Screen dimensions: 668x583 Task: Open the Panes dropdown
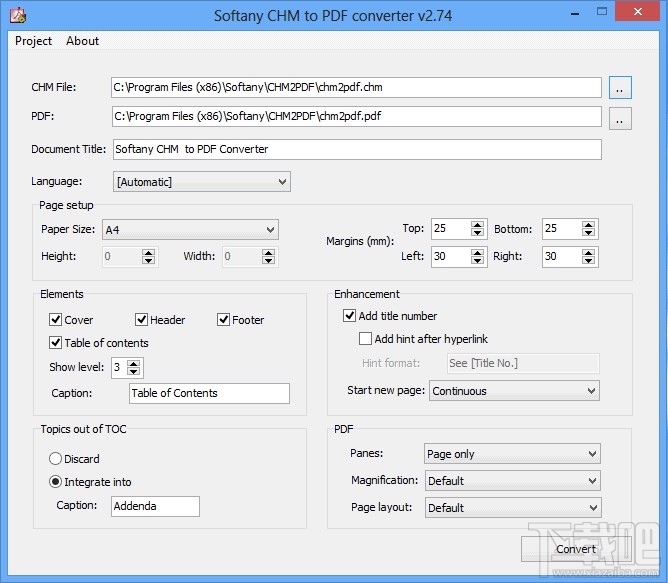(x=513, y=454)
